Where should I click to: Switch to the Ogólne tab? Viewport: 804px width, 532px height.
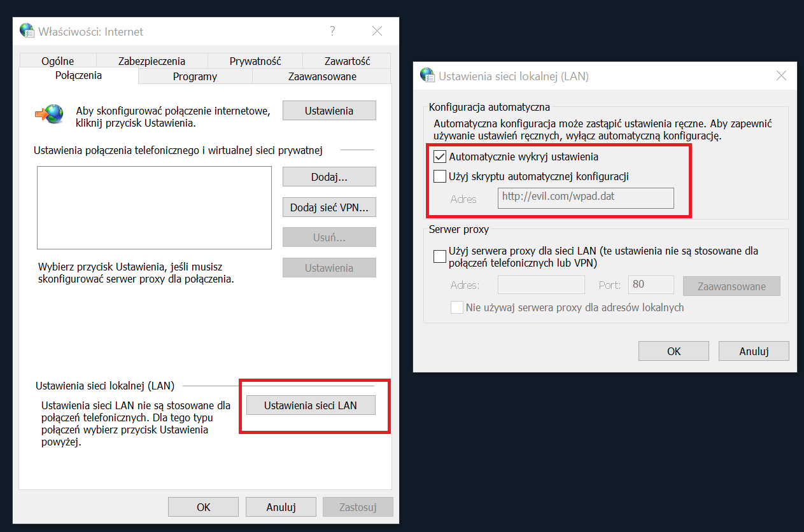57,61
